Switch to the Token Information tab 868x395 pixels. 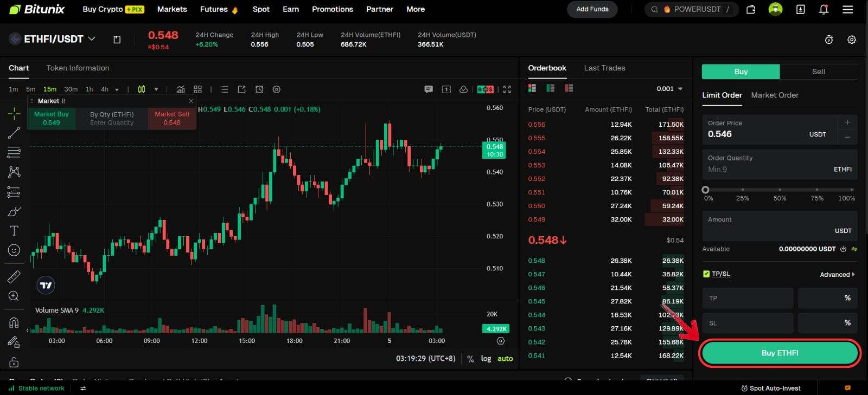tap(78, 68)
